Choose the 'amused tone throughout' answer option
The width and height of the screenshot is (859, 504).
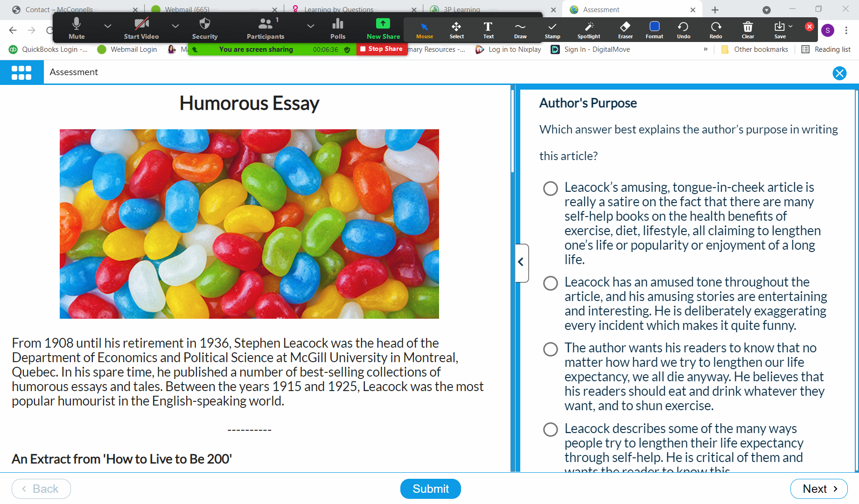point(551,283)
